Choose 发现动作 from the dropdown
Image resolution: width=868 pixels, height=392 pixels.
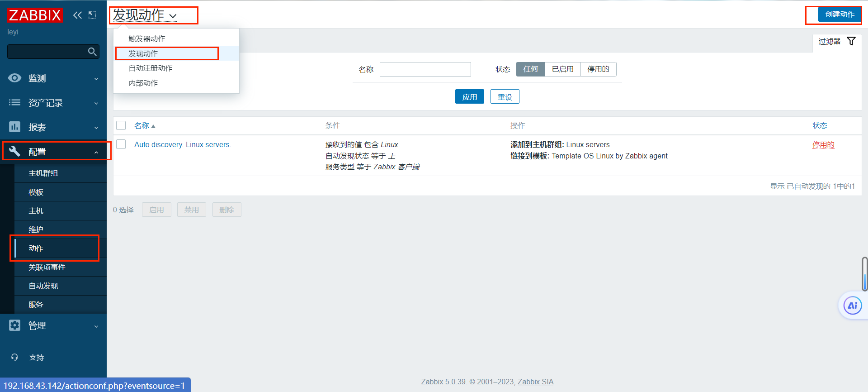pos(176,53)
